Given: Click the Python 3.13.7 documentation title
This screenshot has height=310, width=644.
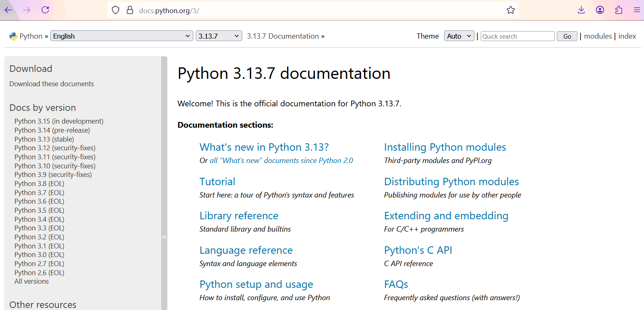Looking at the screenshot, I should [x=284, y=73].
